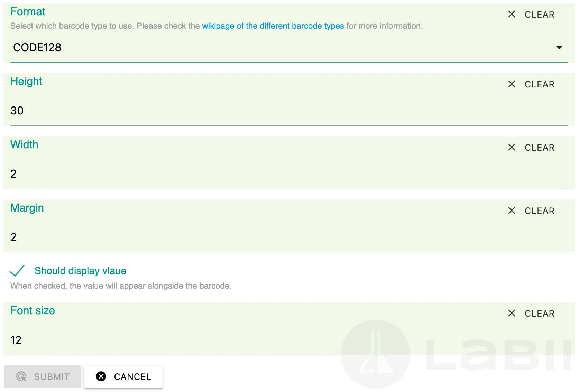Image resolution: width=579 pixels, height=392 pixels.
Task: Focus the Width input field value
Action: pos(289,174)
